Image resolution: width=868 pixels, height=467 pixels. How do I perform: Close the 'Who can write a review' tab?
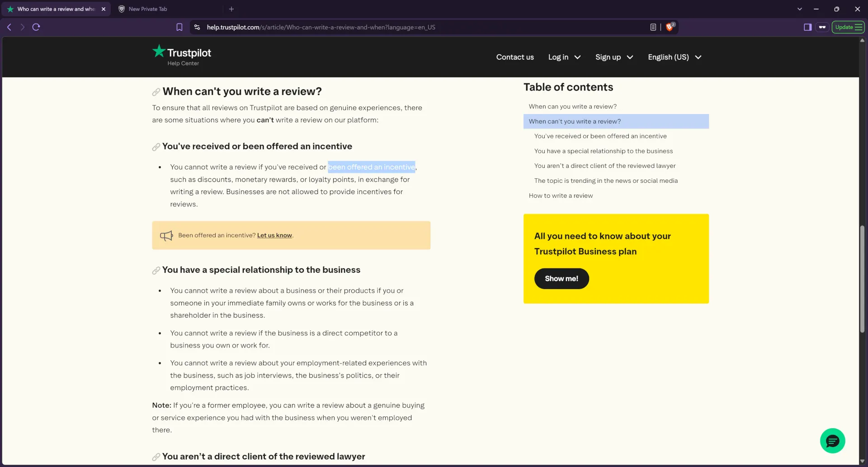pos(104,9)
